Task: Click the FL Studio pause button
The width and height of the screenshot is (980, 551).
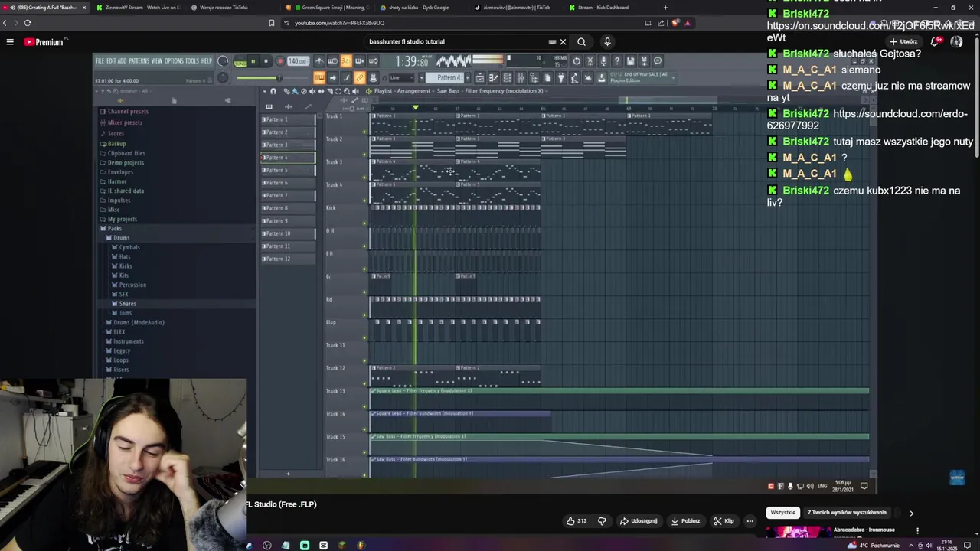Action: (x=253, y=61)
